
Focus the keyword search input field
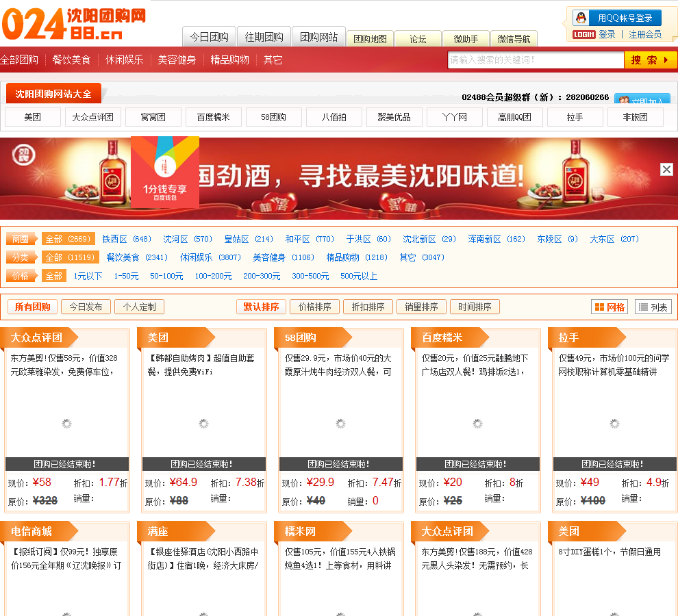[x=536, y=60]
